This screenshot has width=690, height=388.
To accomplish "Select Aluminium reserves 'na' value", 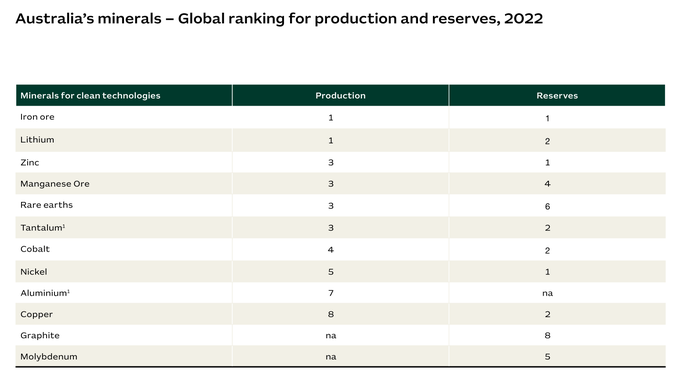I will (547, 293).
